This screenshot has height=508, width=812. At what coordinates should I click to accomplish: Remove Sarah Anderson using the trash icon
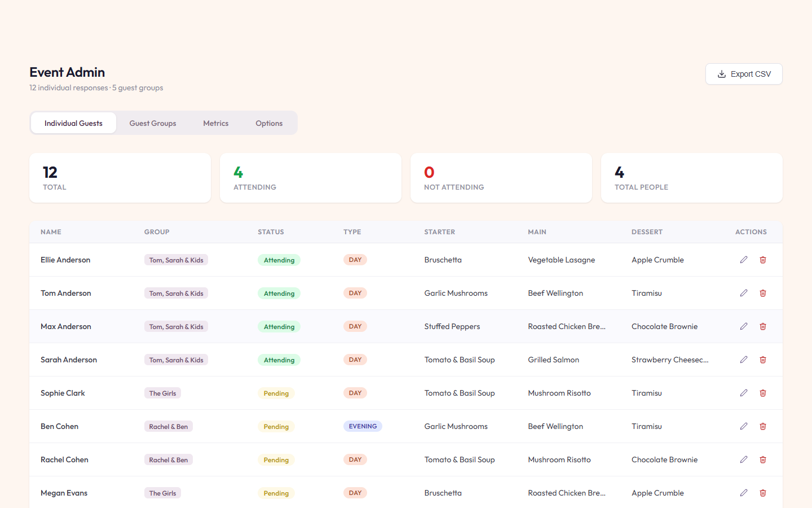(x=763, y=360)
